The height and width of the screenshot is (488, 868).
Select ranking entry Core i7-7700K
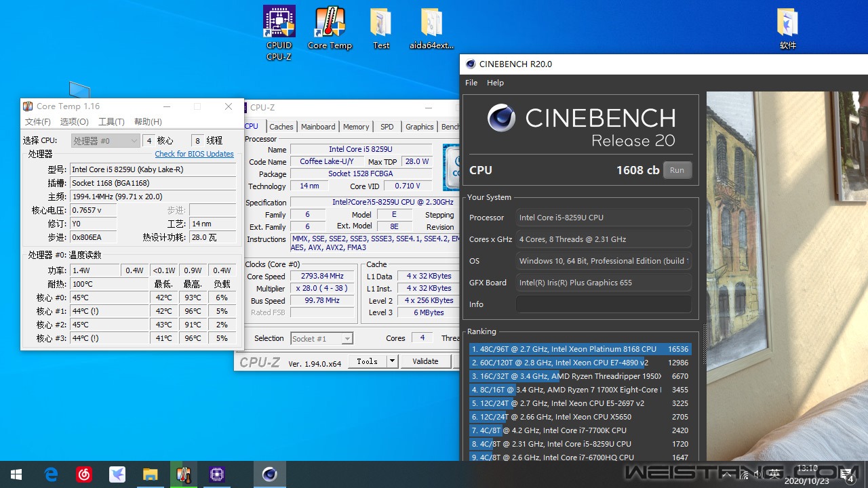pyautogui.click(x=580, y=430)
